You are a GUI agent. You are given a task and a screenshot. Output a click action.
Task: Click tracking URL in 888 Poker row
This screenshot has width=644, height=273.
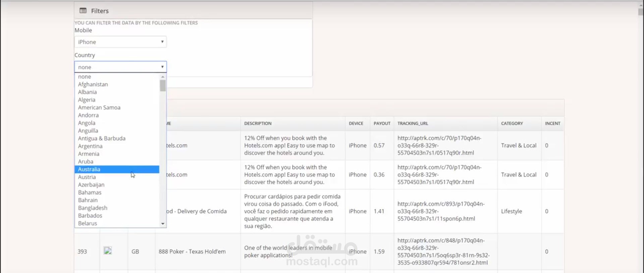point(443,252)
